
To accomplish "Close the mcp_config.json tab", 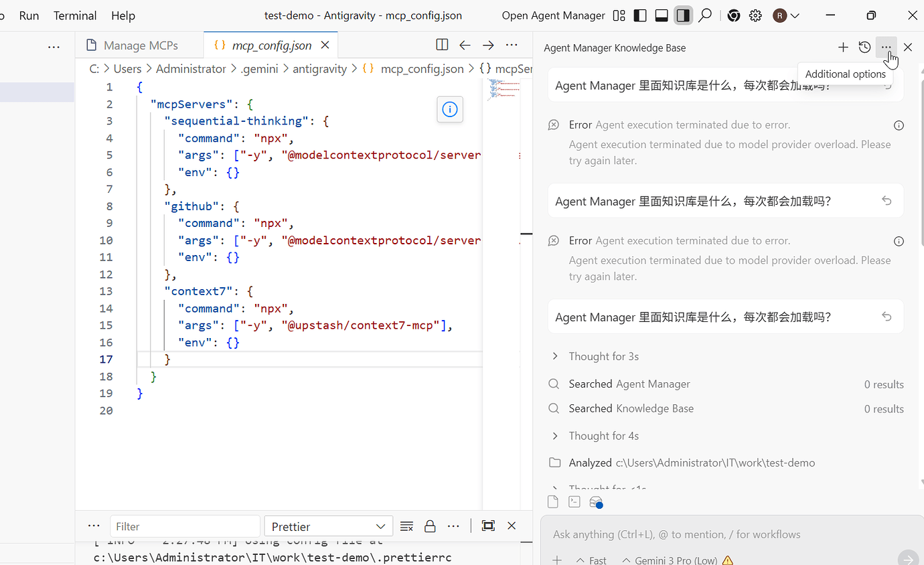I will [x=325, y=46].
